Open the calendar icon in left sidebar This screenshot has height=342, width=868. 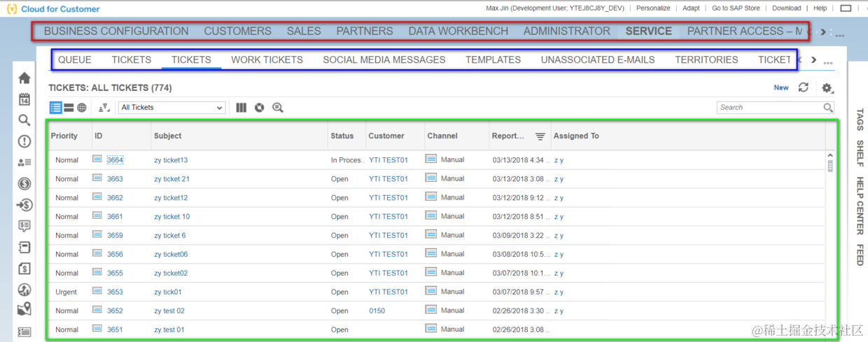(x=24, y=99)
